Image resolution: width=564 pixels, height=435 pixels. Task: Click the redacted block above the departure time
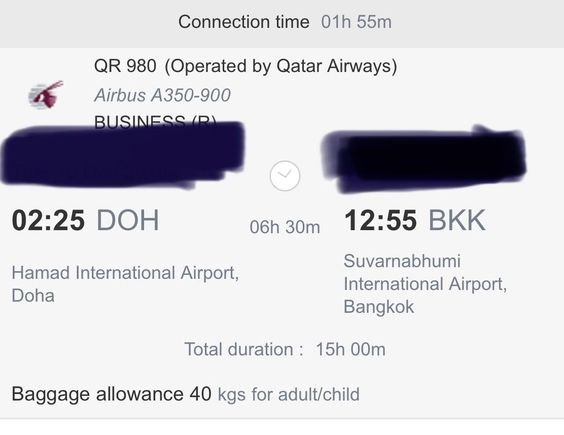click(122, 155)
